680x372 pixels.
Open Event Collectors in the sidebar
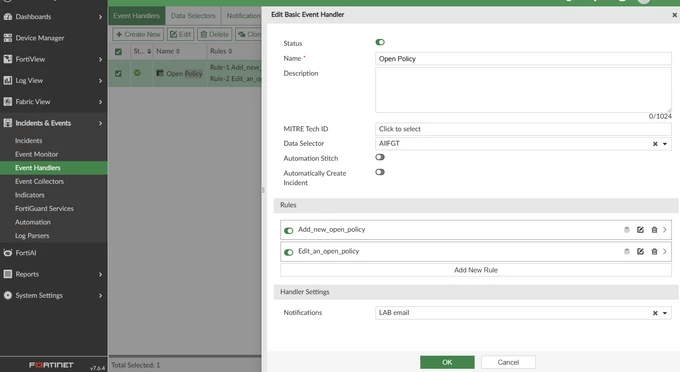(x=39, y=181)
